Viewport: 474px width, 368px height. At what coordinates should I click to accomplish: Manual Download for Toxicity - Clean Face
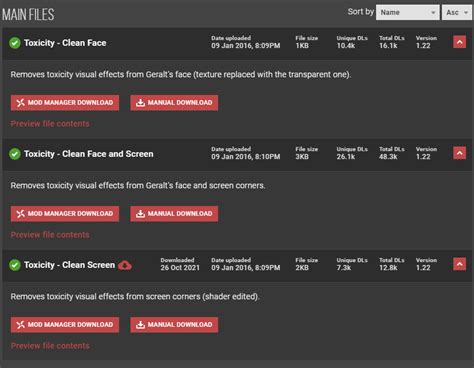(x=174, y=102)
